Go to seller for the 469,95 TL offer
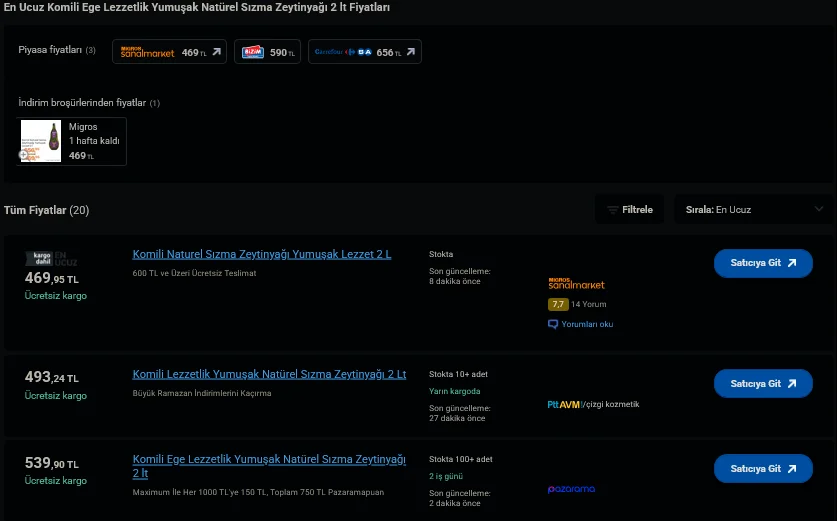 click(x=763, y=263)
